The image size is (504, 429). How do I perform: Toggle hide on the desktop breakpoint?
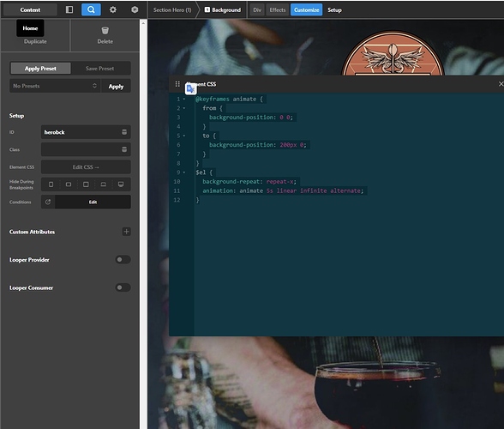pos(121,184)
